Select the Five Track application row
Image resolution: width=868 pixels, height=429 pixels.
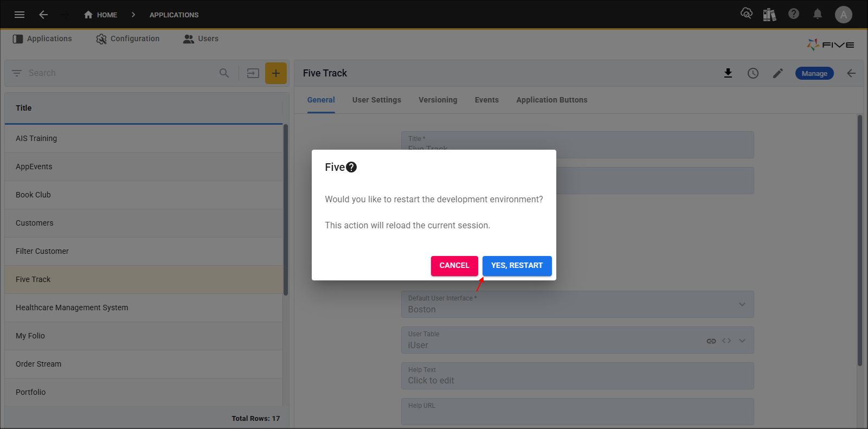click(144, 279)
